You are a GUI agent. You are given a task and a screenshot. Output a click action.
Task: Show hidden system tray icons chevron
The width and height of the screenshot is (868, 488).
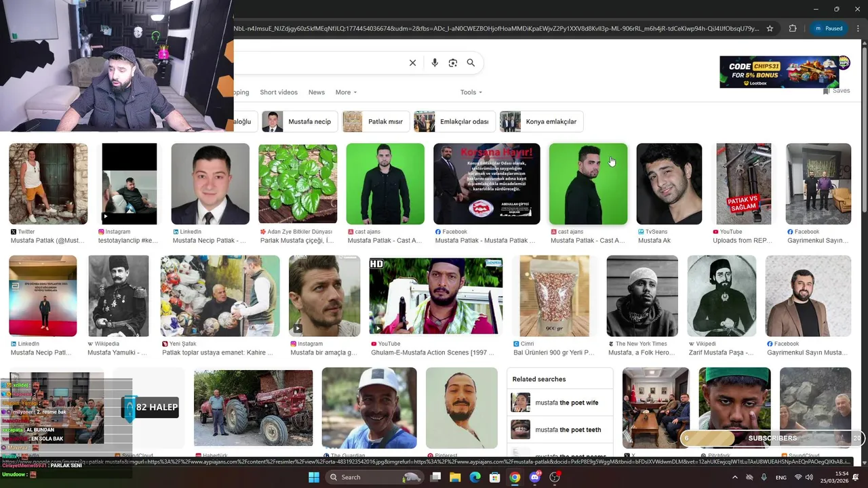[x=735, y=477]
